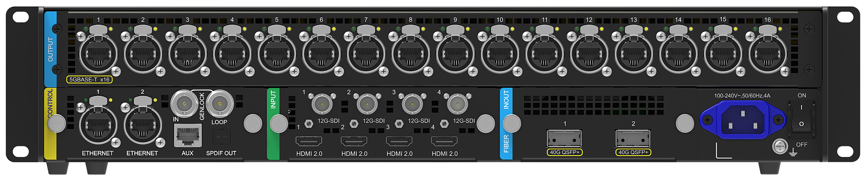This screenshot has height=179, width=868.
Task: Click output Ethernet port 16
Action: 768,54
